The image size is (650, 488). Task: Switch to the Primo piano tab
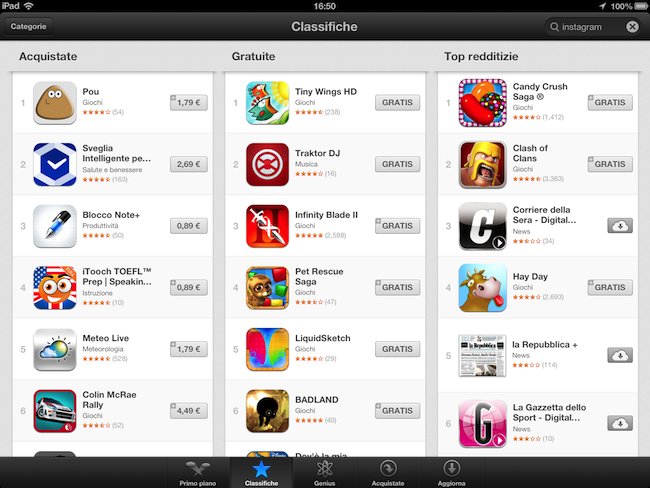point(198,473)
